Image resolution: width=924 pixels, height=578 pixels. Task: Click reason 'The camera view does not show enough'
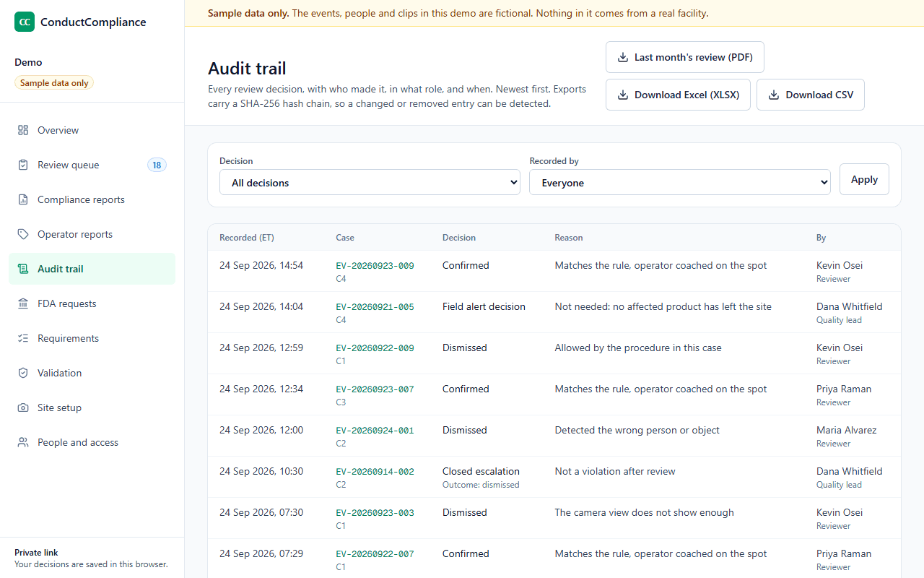click(x=644, y=512)
